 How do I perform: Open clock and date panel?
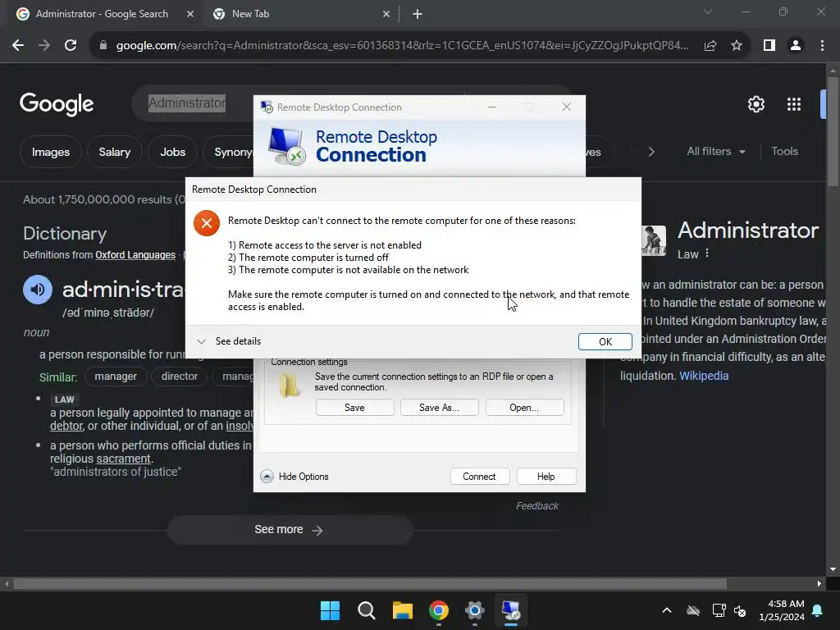(x=782, y=610)
